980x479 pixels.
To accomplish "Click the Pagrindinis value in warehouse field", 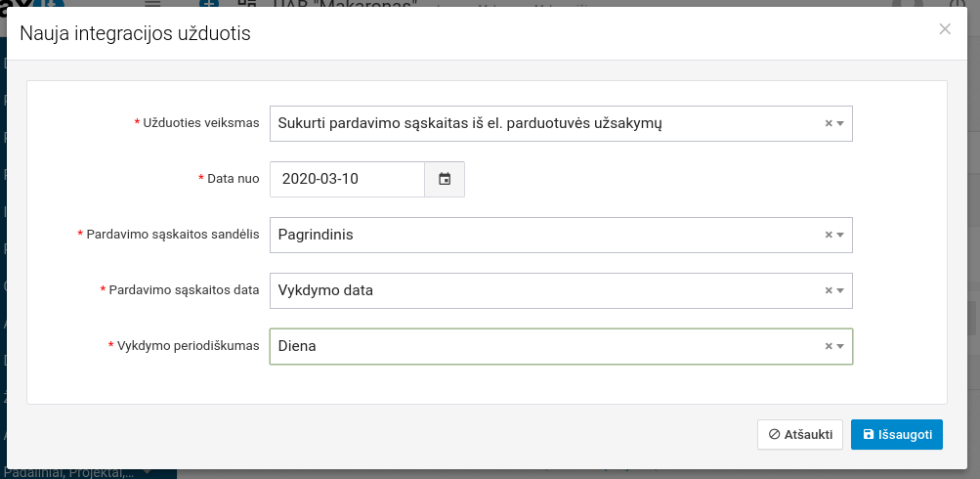I will [x=316, y=235].
